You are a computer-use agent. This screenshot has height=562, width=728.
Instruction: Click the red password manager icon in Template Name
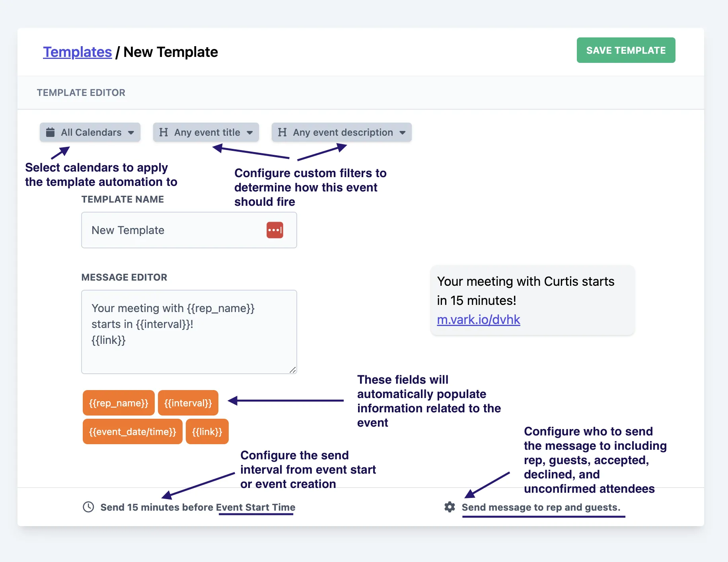coord(274,230)
